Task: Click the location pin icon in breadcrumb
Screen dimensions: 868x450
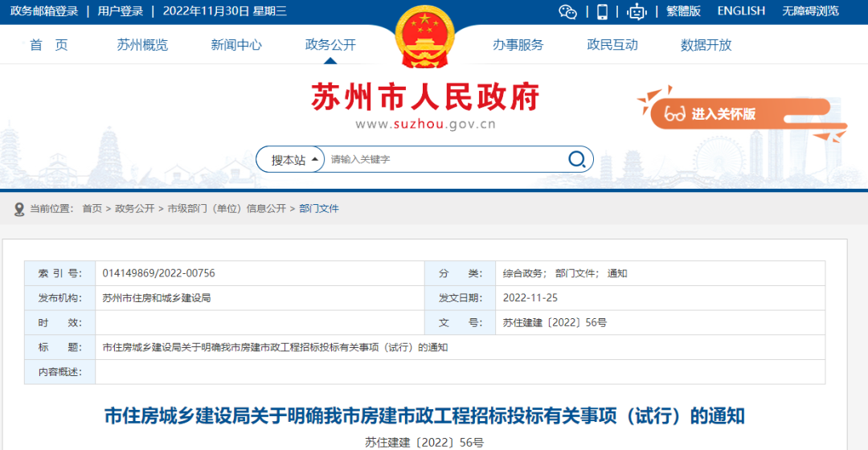Action: pos(18,209)
